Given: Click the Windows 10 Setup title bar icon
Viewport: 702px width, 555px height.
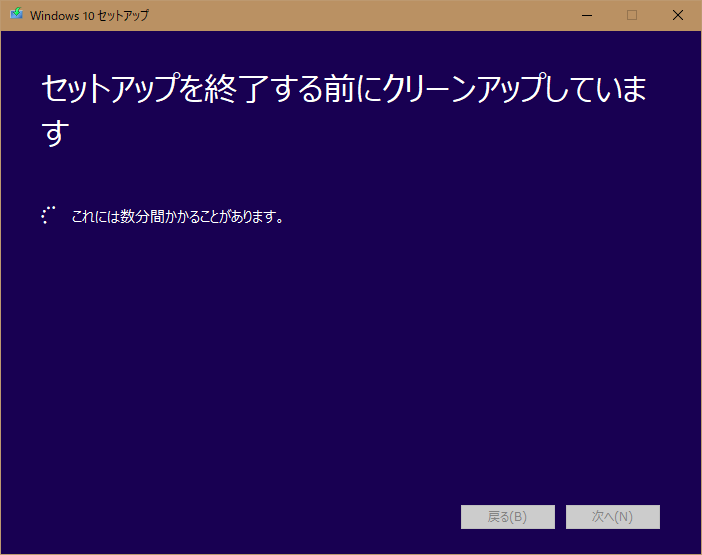Looking at the screenshot, I should [x=16, y=15].
